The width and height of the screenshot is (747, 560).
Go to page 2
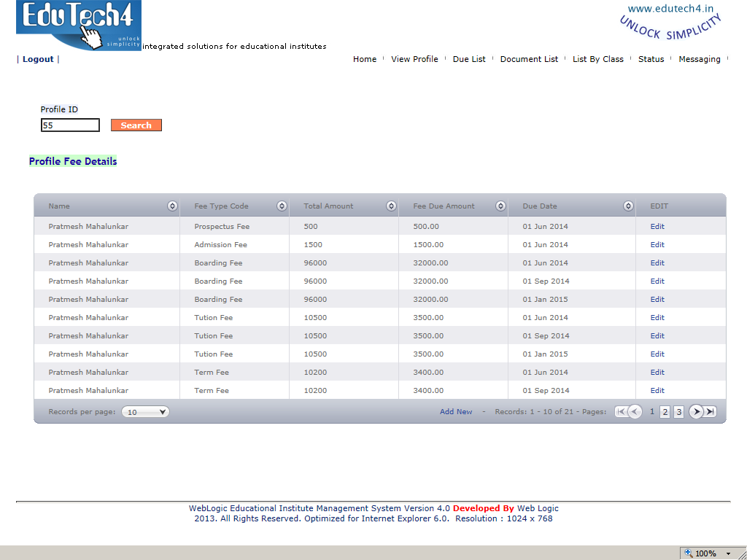click(665, 411)
